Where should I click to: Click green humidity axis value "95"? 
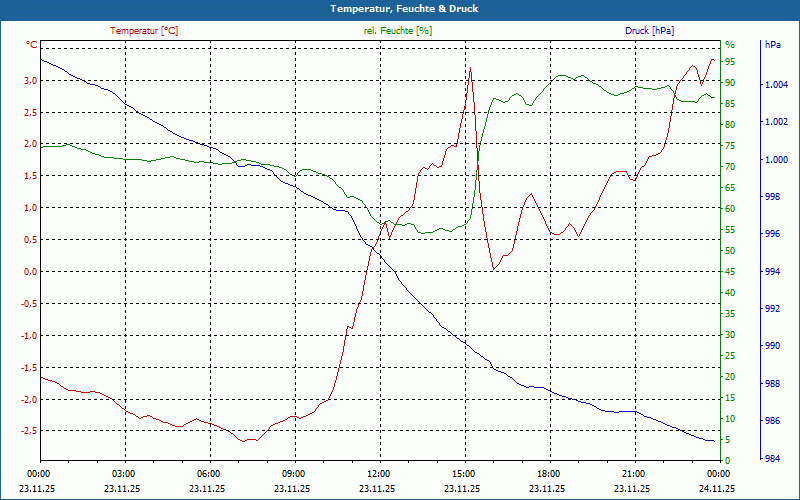730,62
